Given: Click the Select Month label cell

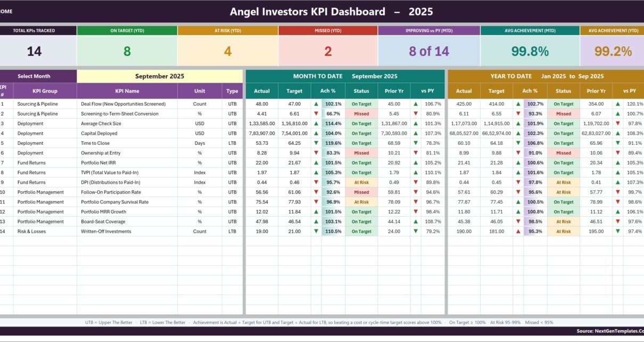Looking at the screenshot, I should pyautogui.click(x=34, y=76).
